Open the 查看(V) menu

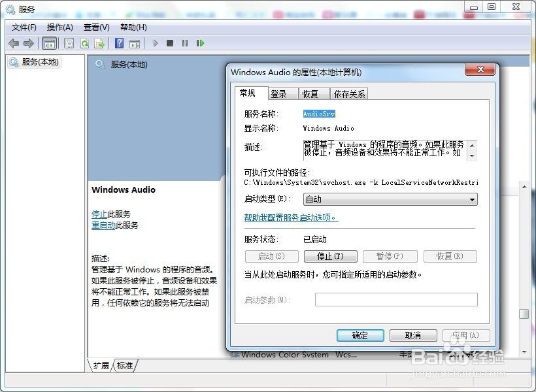pos(97,27)
